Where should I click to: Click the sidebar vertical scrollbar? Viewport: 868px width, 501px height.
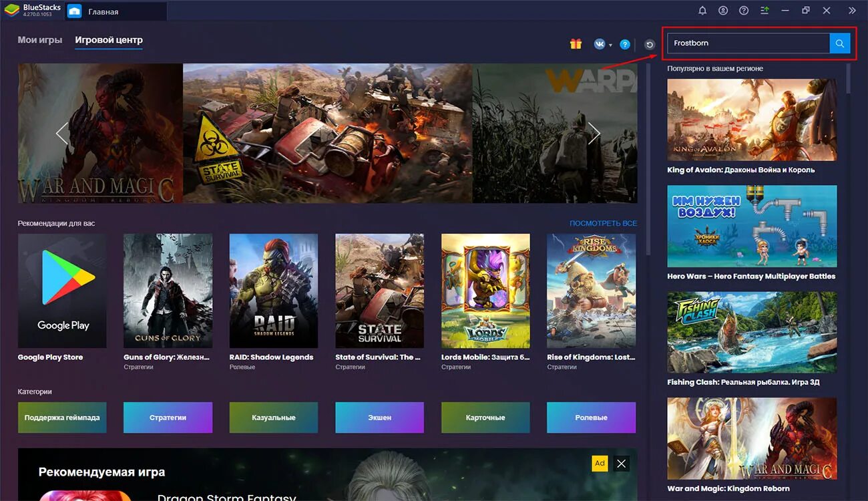848,78
